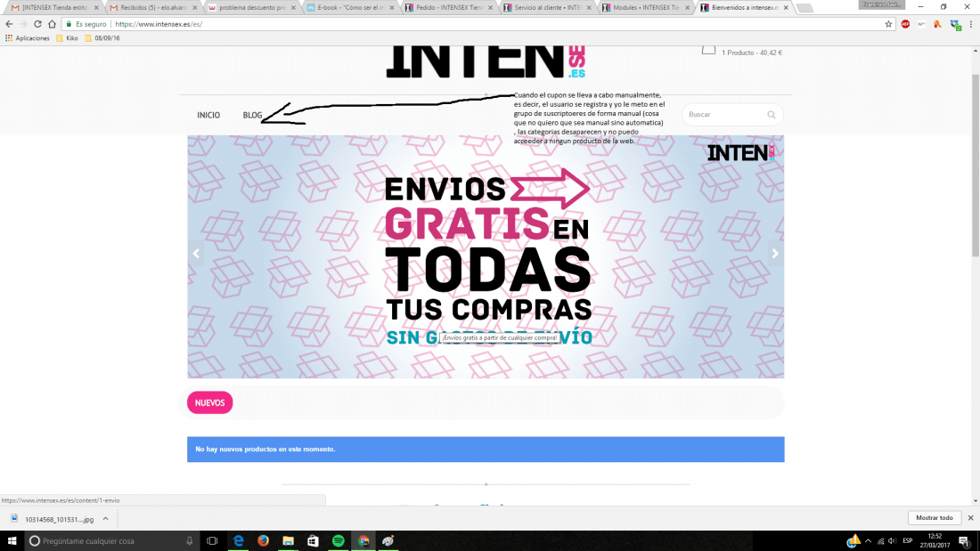Open the Windows Store from the taskbar
980x551 pixels.
pos(313,541)
